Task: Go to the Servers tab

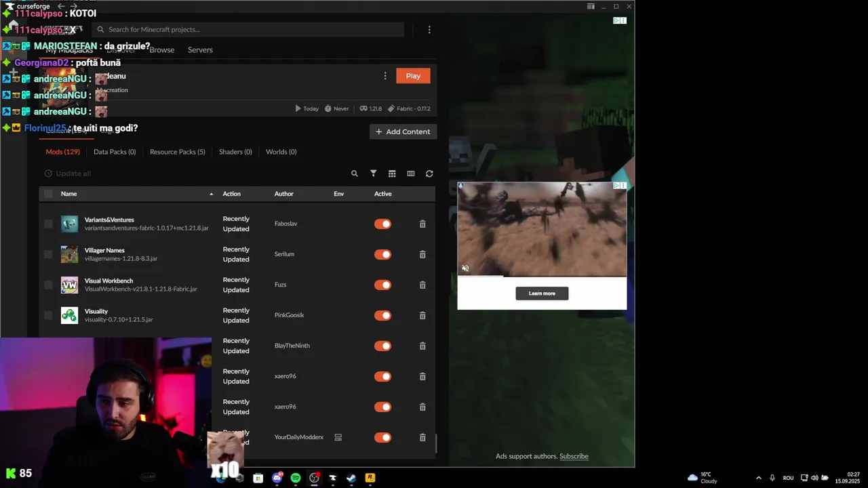Action: [x=200, y=50]
